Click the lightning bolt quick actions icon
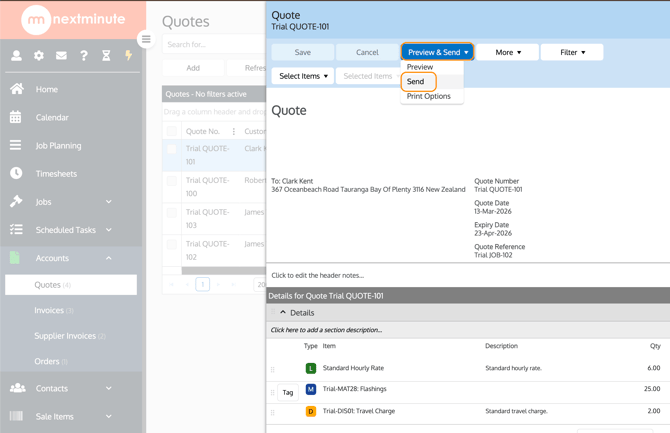 128,56
